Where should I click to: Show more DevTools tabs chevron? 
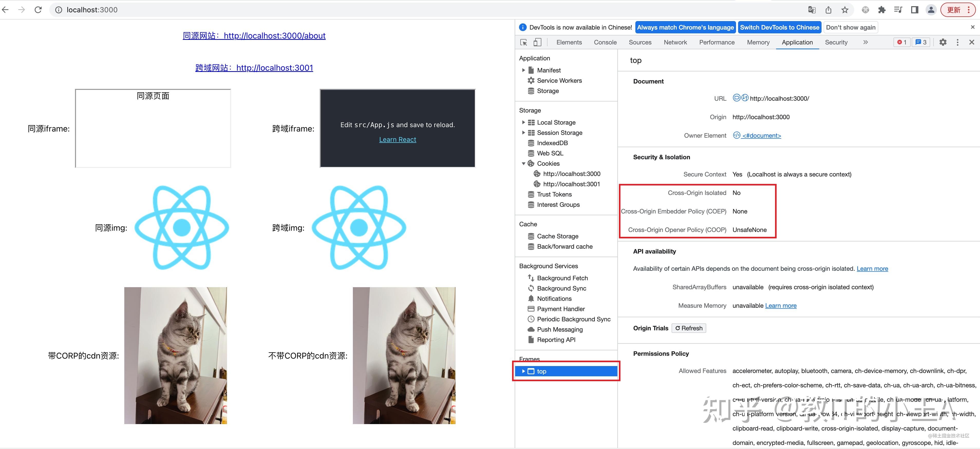click(865, 42)
